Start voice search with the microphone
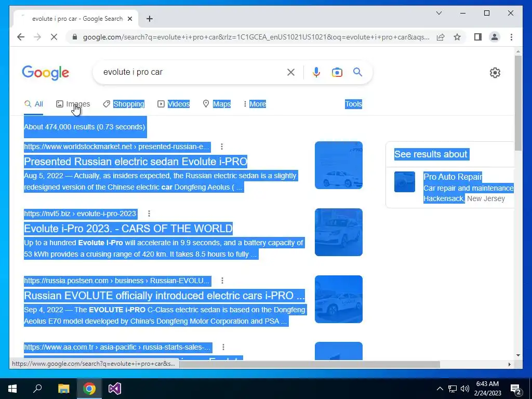Screen dimensions: 532x399 pos(316,72)
